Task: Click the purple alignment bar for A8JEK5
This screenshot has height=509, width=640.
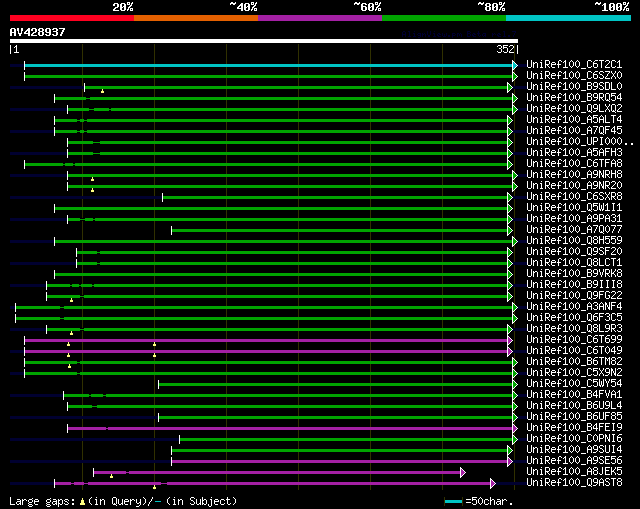Action: point(277,472)
